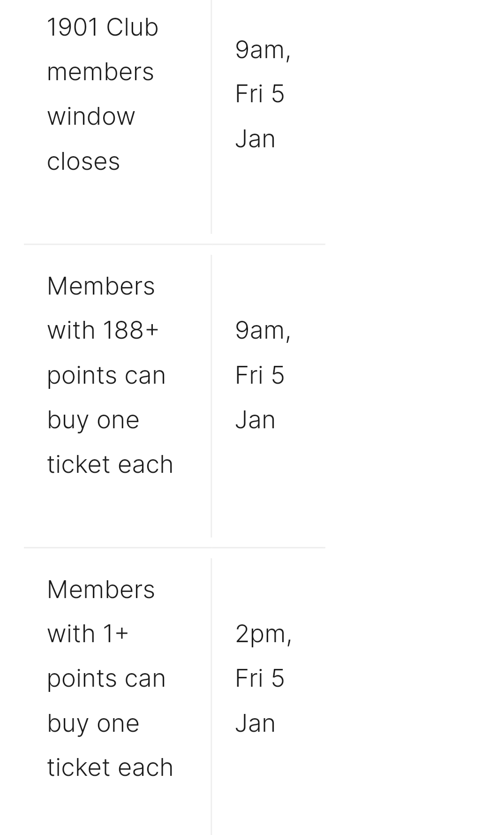Click the 'with 1+' text
Viewport: 504px width, 835px height.
88,634
